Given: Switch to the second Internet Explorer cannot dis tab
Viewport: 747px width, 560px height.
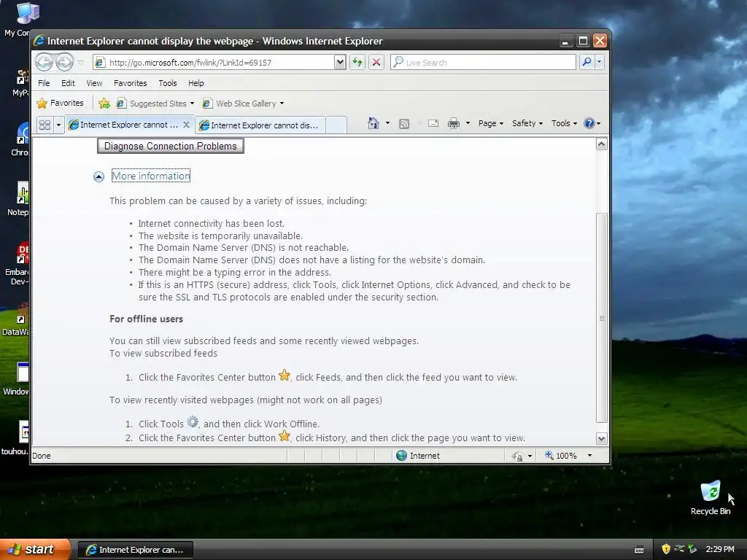Looking at the screenshot, I should pyautogui.click(x=260, y=125).
